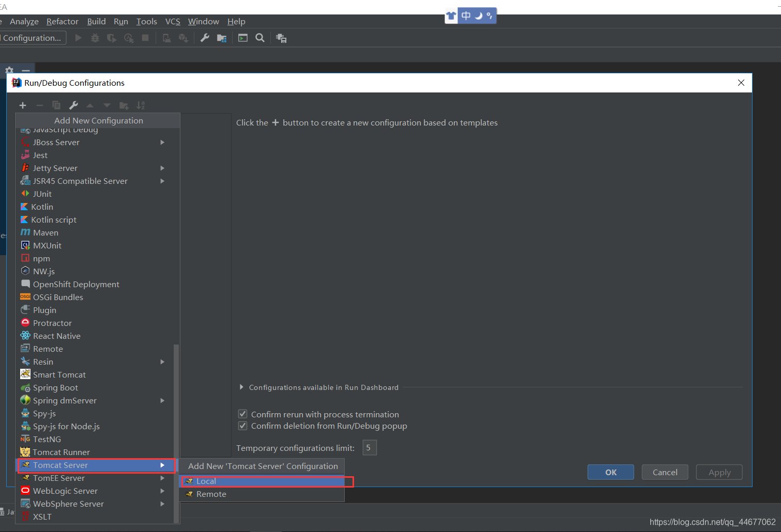The width and height of the screenshot is (781, 532).
Task: Close the Run/Debug Configurations dialog
Action: point(741,83)
